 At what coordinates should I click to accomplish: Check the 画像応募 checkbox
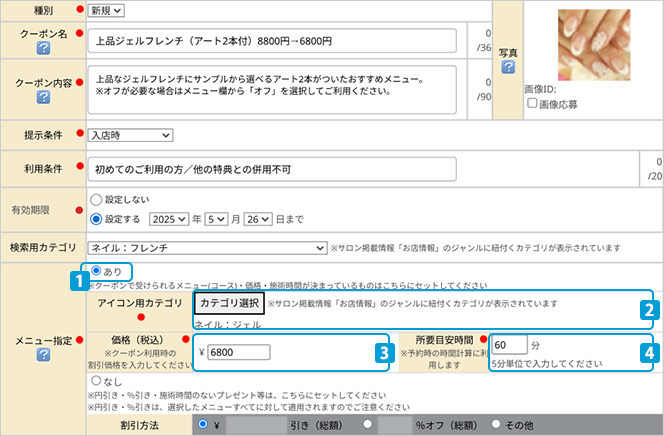pos(532,103)
